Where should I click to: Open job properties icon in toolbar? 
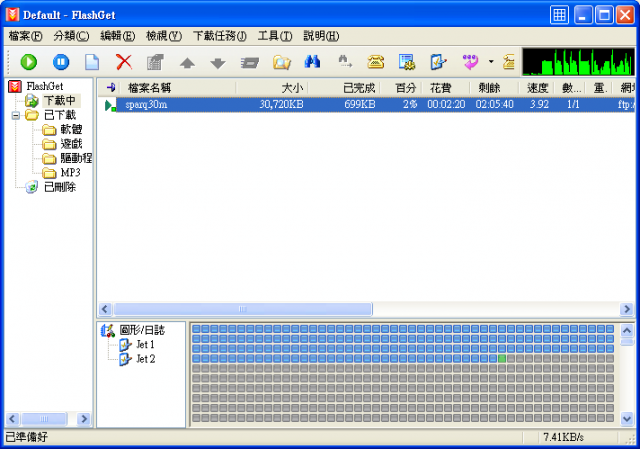[155, 62]
